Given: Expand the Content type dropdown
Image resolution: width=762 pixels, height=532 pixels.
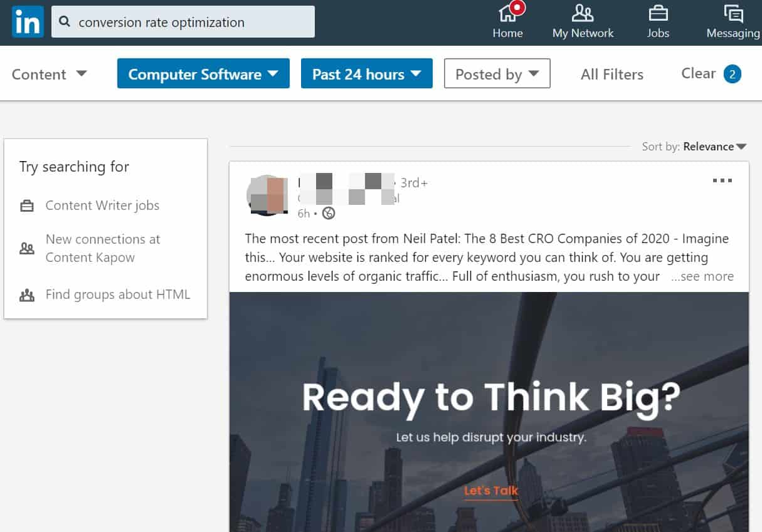Looking at the screenshot, I should click(x=50, y=73).
